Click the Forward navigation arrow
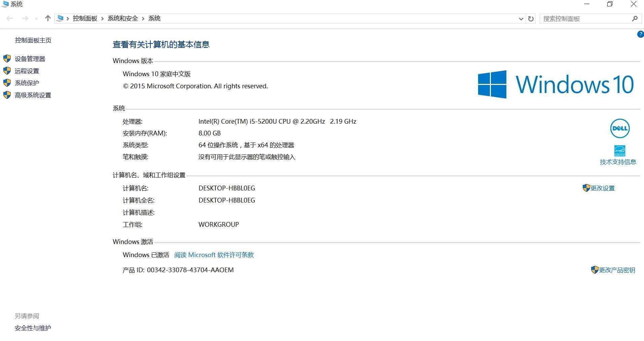The width and height of the screenshot is (644, 341). [x=25, y=19]
